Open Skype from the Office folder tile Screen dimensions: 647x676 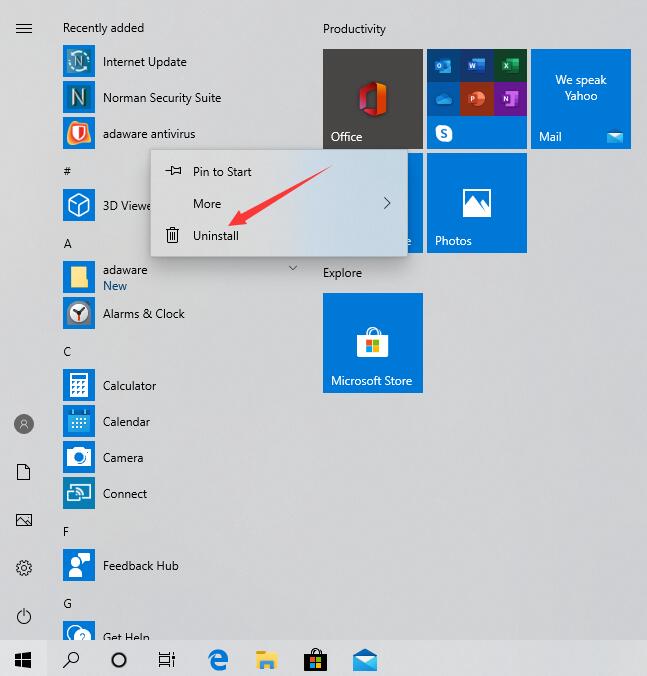444,133
